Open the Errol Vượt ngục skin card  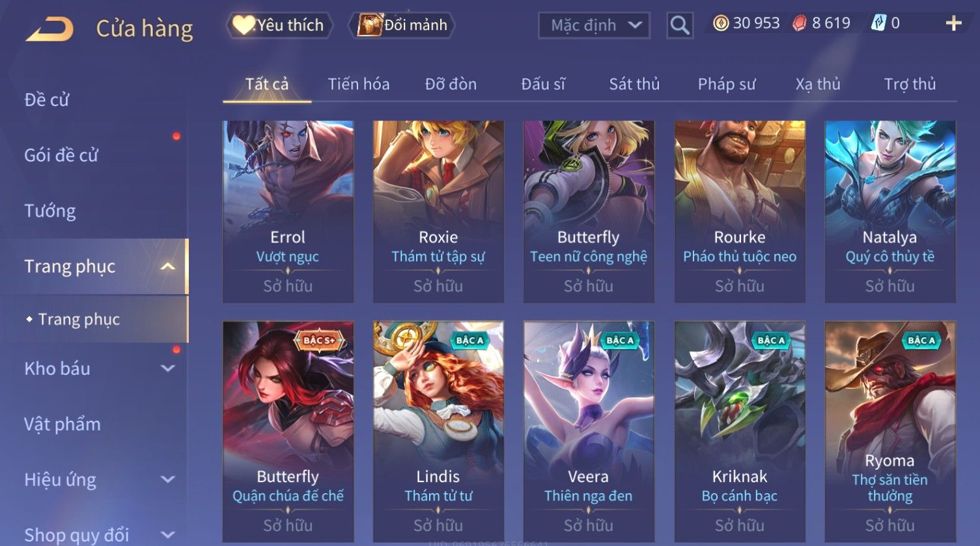point(288,212)
